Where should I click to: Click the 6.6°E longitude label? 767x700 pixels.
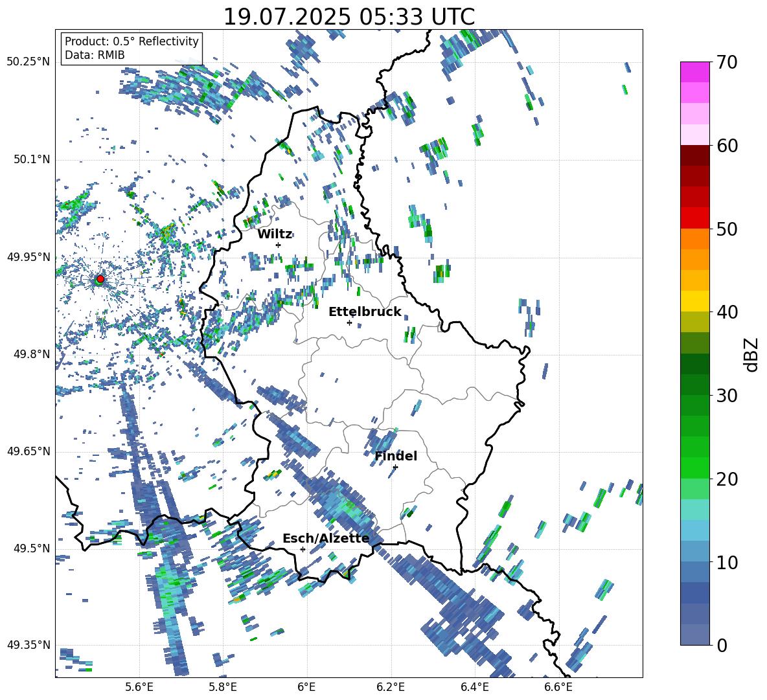point(558,687)
